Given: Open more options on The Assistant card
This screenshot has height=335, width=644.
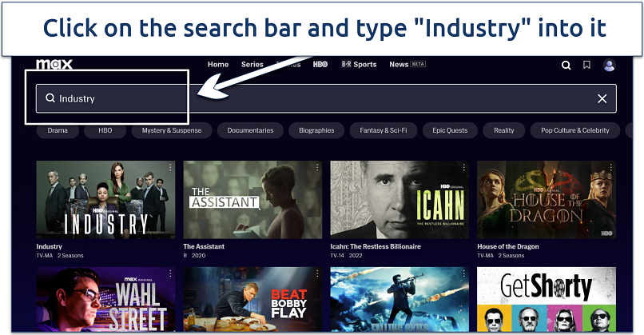Looking at the screenshot, I should click(x=317, y=167).
